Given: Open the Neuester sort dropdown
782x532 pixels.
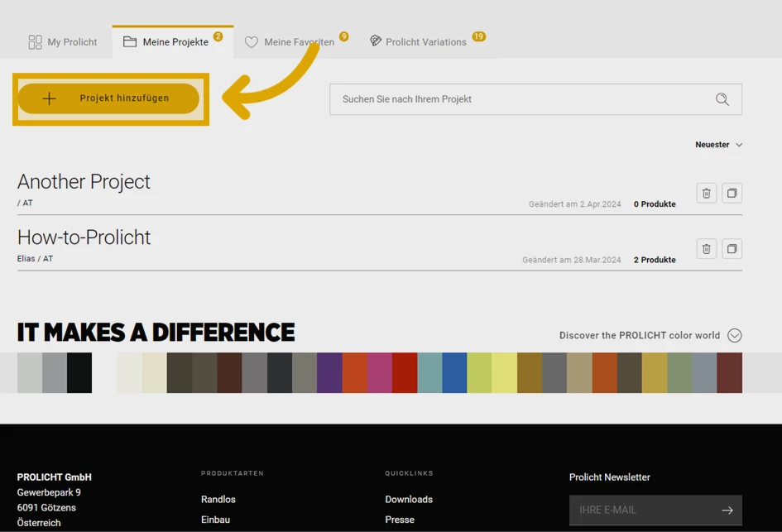Looking at the screenshot, I should (x=718, y=145).
